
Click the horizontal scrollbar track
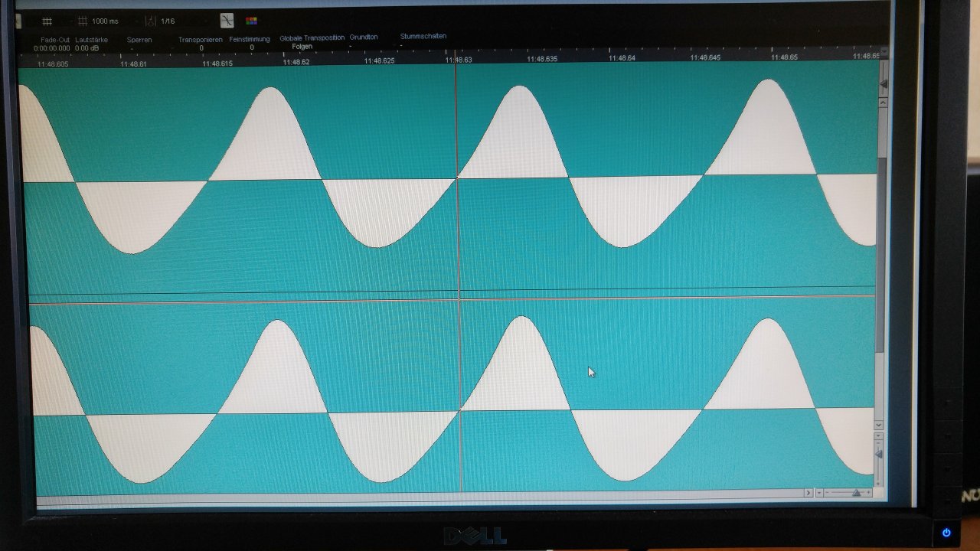420,497
